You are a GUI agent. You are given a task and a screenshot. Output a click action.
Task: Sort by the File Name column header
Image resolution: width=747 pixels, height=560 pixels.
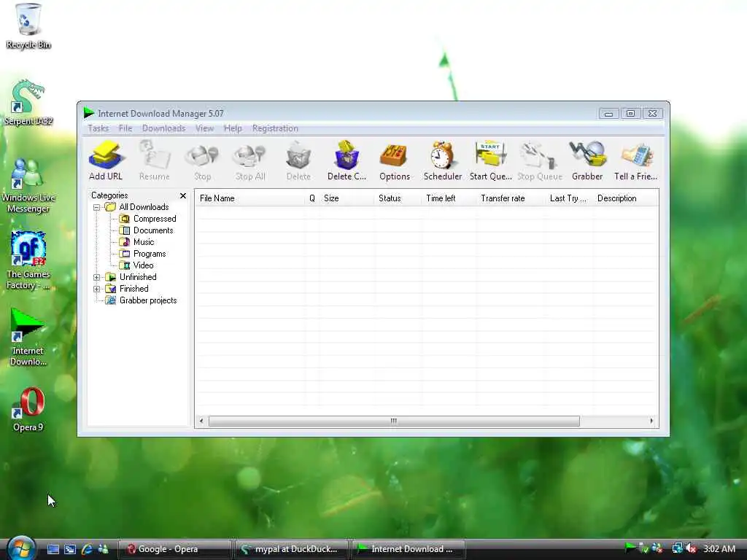point(250,198)
